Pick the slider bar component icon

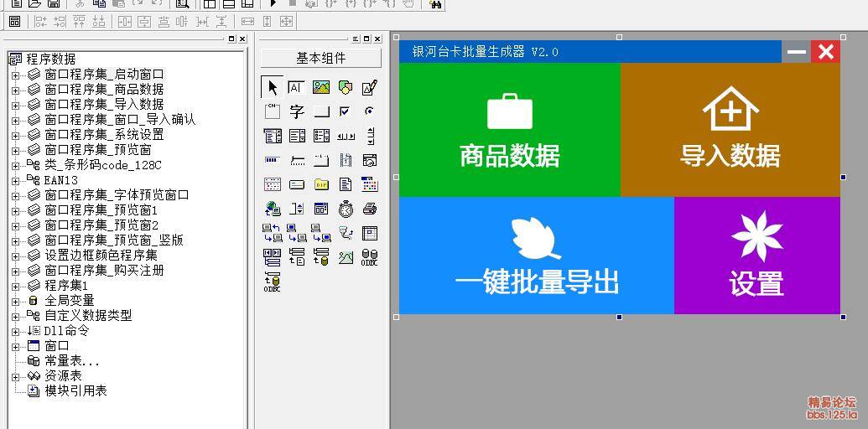pos(297,161)
